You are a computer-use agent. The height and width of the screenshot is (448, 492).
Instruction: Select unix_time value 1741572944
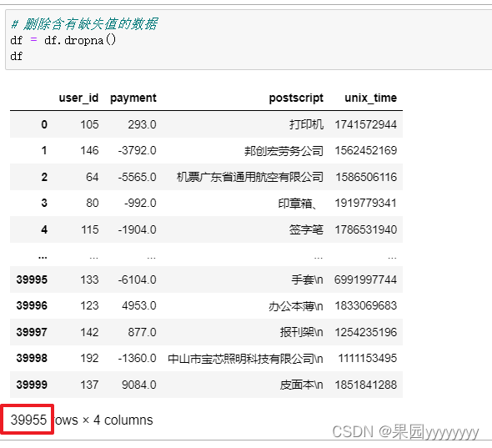click(x=365, y=124)
